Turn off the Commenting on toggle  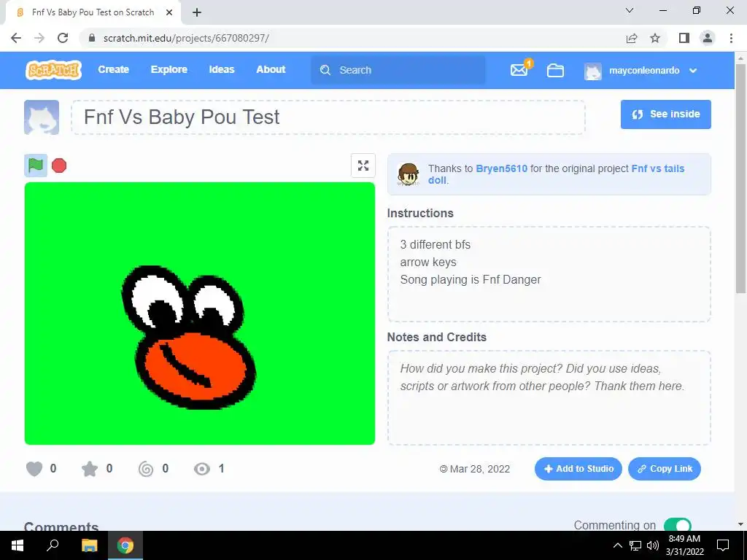click(678, 525)
